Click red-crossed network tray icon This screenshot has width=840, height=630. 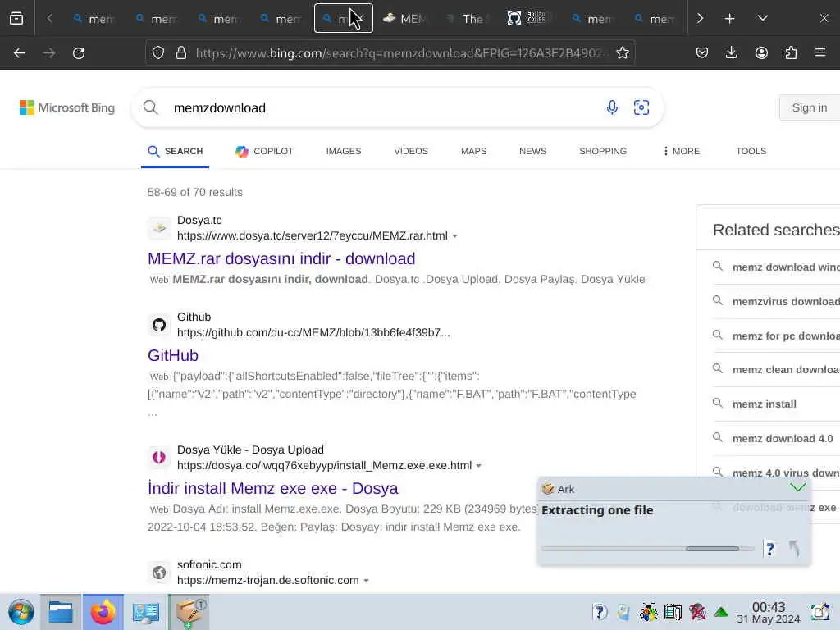click(697, 612)
